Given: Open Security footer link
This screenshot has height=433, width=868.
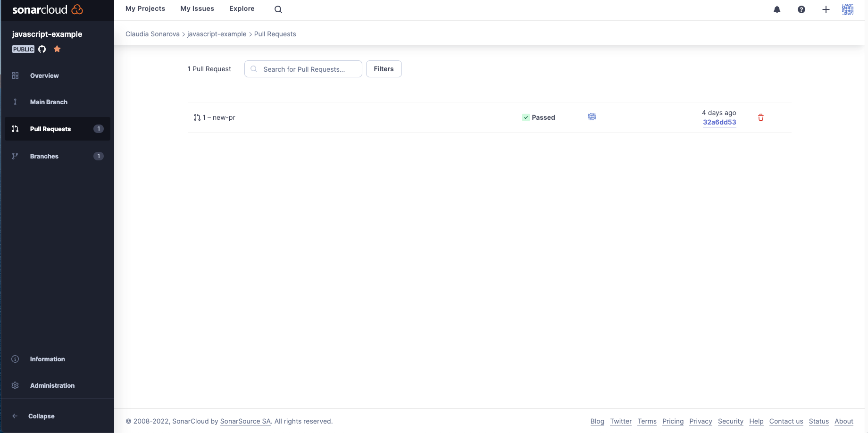Looking at the screenshot, I should (x=731, y=421).
